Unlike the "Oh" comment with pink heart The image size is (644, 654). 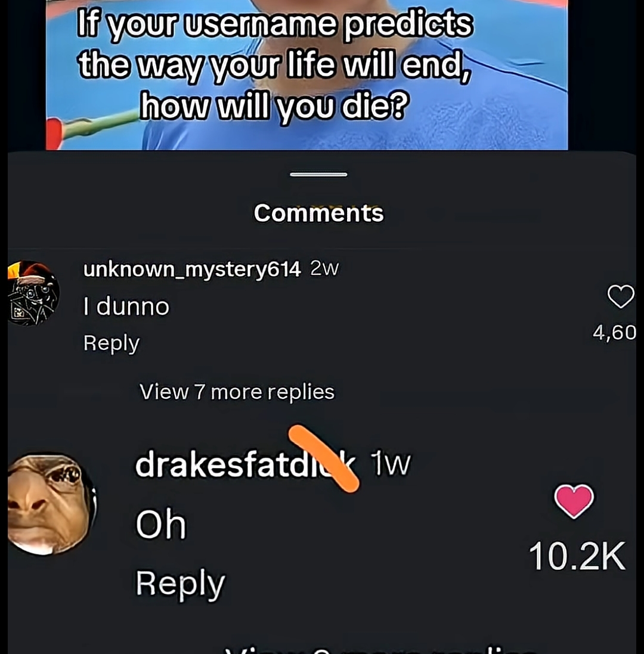click(x=574, y=501)
